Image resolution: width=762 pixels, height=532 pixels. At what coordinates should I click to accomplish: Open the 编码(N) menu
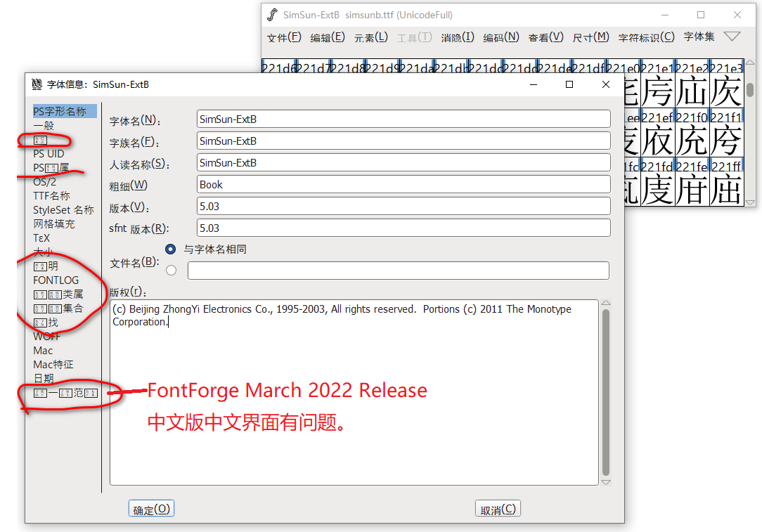pyautogui.click(x=499, y=37)
